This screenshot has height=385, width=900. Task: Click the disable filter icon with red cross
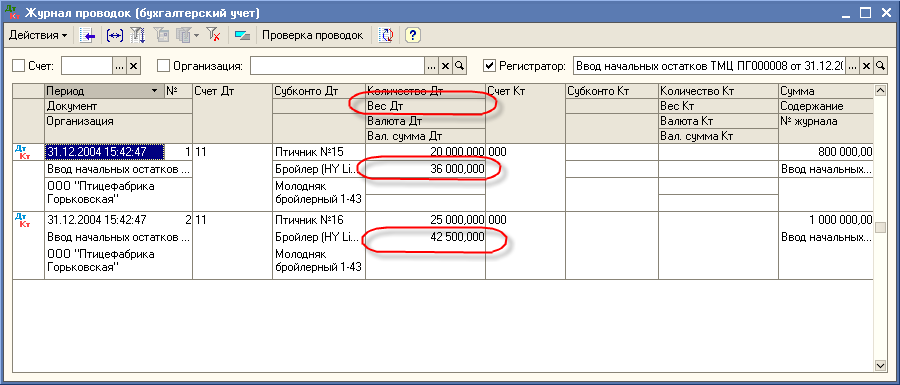point(214,36)
